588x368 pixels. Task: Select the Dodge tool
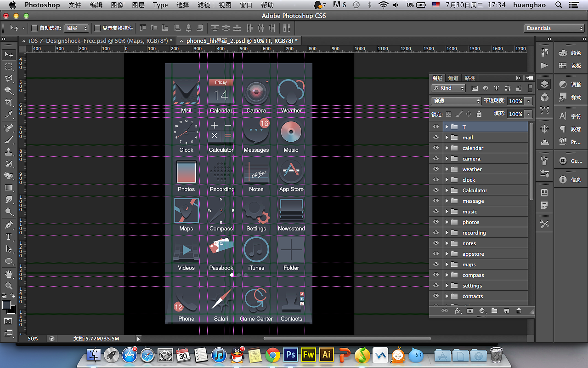point(9,211)
